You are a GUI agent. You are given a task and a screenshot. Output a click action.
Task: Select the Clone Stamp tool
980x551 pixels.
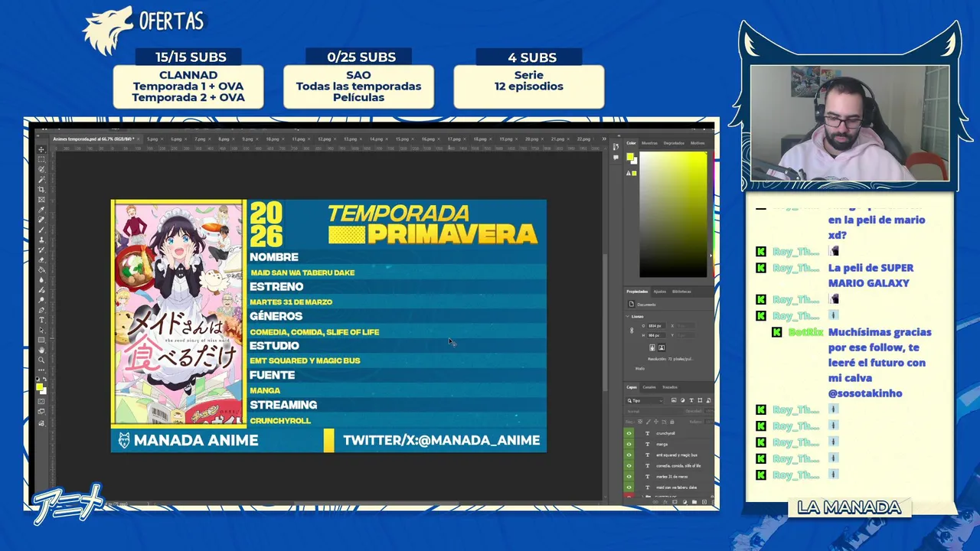coord(41,240)
